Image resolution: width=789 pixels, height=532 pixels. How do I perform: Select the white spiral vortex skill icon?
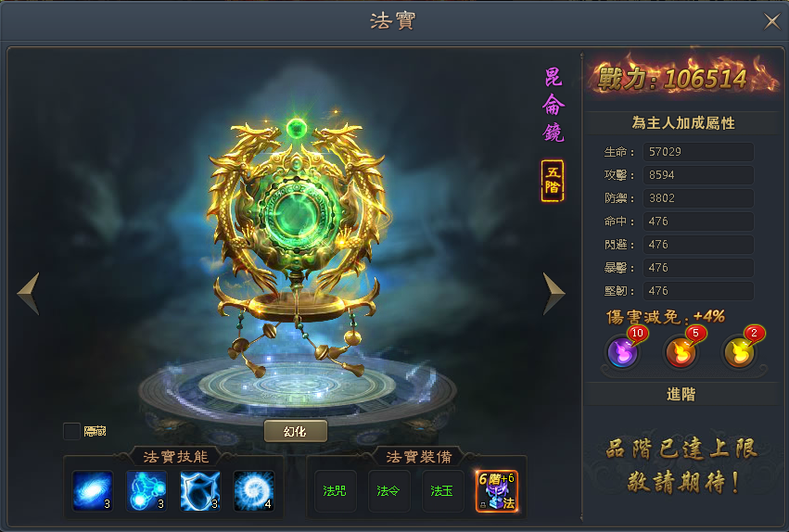pyautogui.click(x=254, y=491)
